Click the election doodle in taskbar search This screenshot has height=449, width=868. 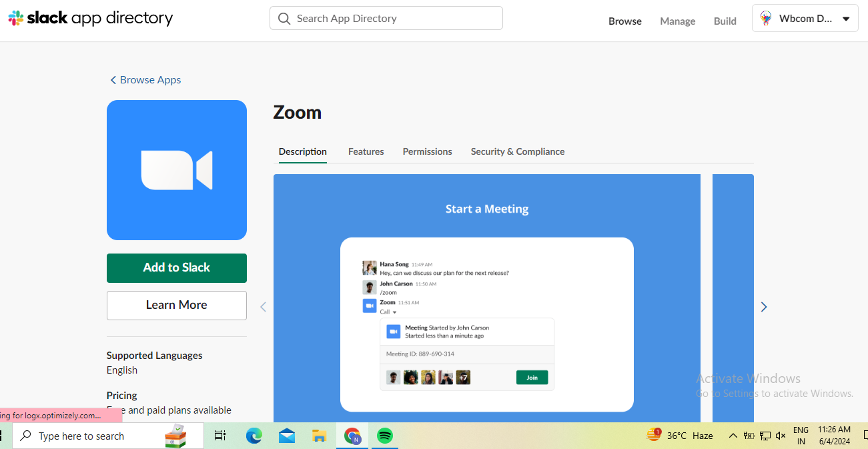175,436
